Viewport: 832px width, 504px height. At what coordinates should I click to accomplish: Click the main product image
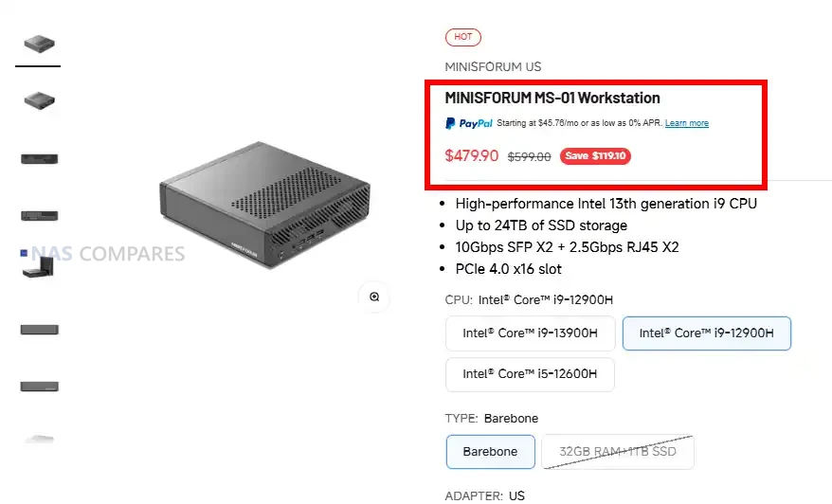[264, 205]
